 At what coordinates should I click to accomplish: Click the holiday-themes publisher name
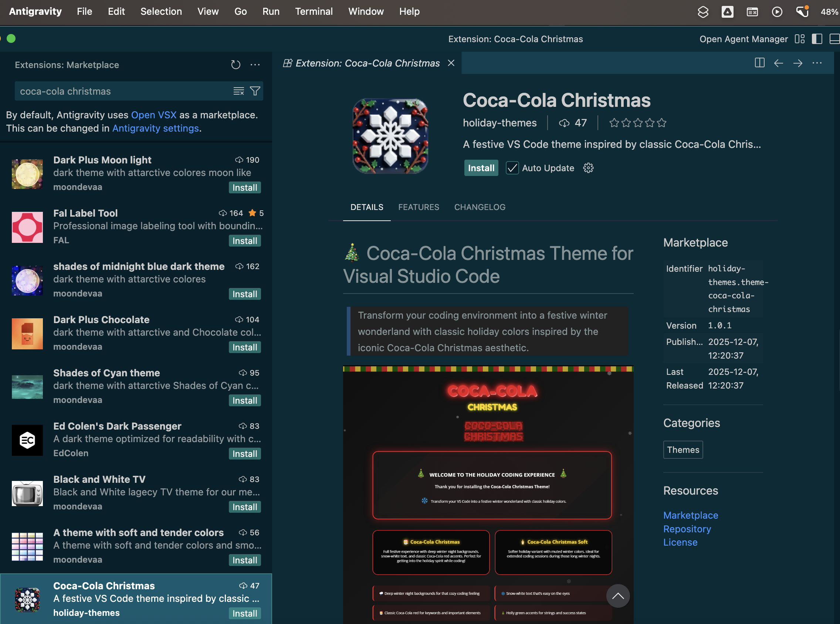click(500, 123)
